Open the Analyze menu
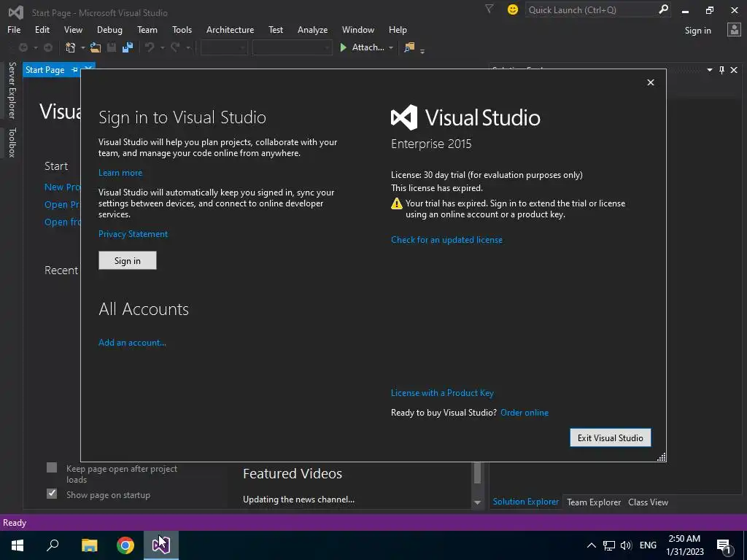 click(312, 29)
